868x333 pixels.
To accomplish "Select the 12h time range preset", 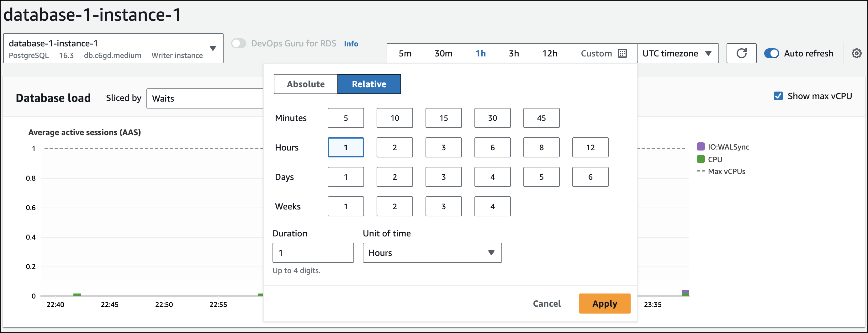I will [x=550, y=53].
